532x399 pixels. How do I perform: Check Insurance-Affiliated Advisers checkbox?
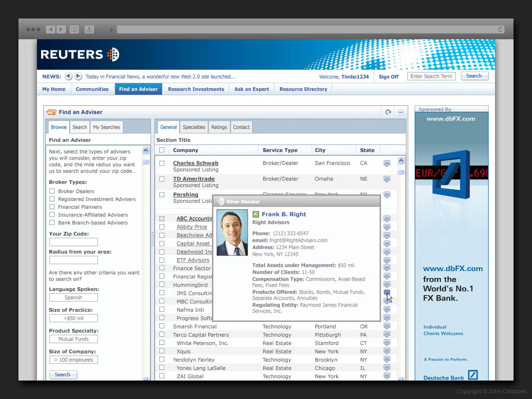tap(52, 214)
